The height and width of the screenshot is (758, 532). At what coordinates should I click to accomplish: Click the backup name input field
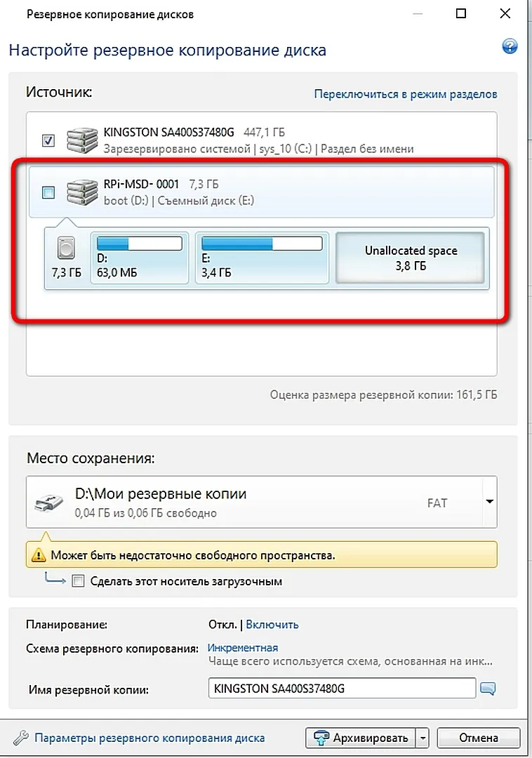(342, 689)
